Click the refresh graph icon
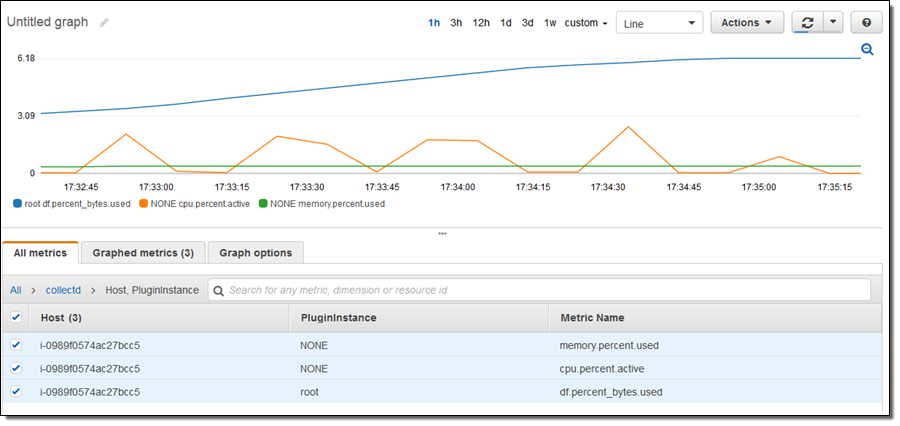 pyautogui.click(x=806, y=23)
